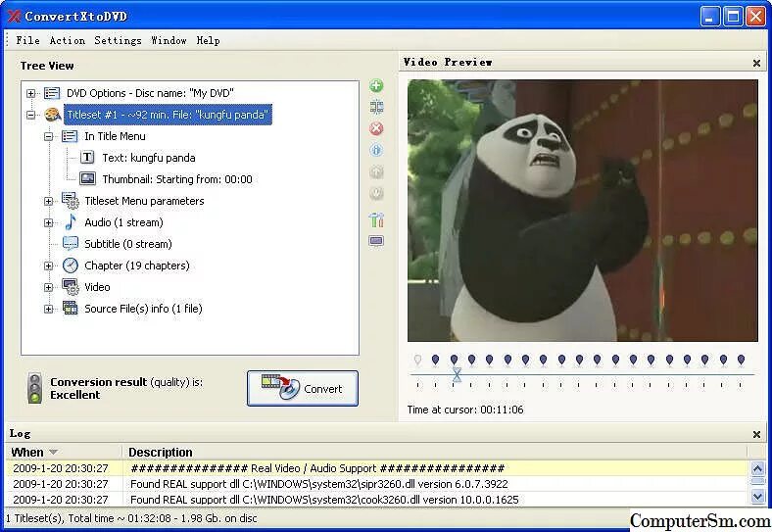The height and width of the screenshot is (532, 772).
Task: Expand the DVD Options node
Action: tap(30, 93)
